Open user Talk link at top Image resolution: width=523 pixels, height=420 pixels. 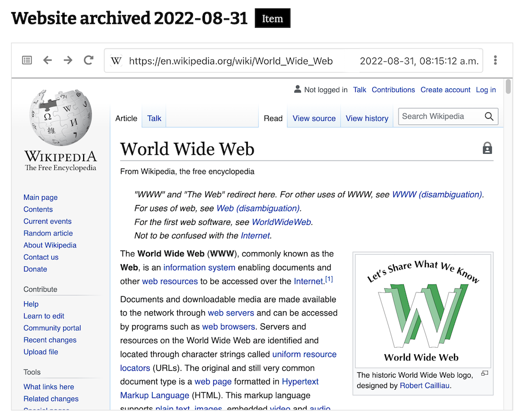click(360, 90)
